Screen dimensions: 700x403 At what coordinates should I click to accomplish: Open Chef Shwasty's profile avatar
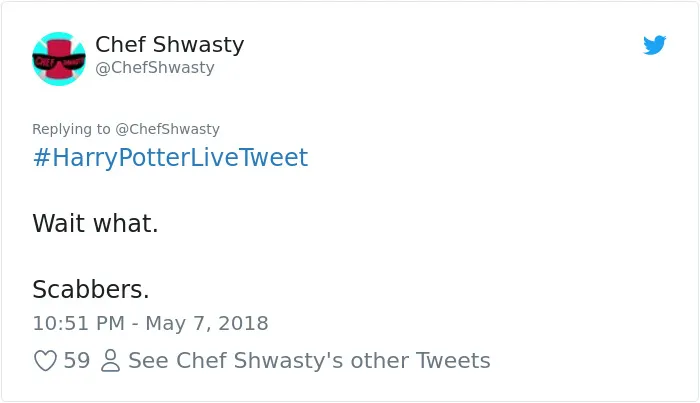[x=59, y=59]
